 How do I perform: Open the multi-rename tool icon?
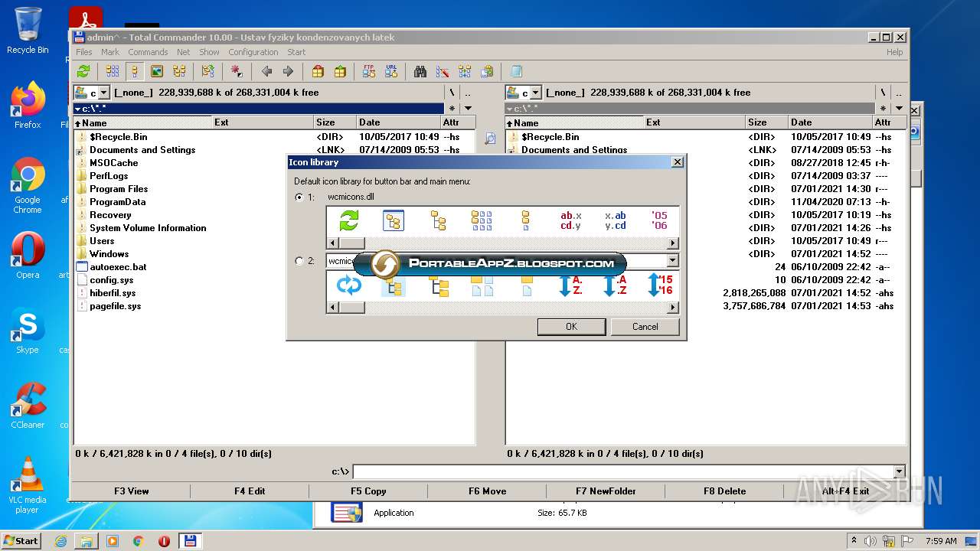click(443, 71)
